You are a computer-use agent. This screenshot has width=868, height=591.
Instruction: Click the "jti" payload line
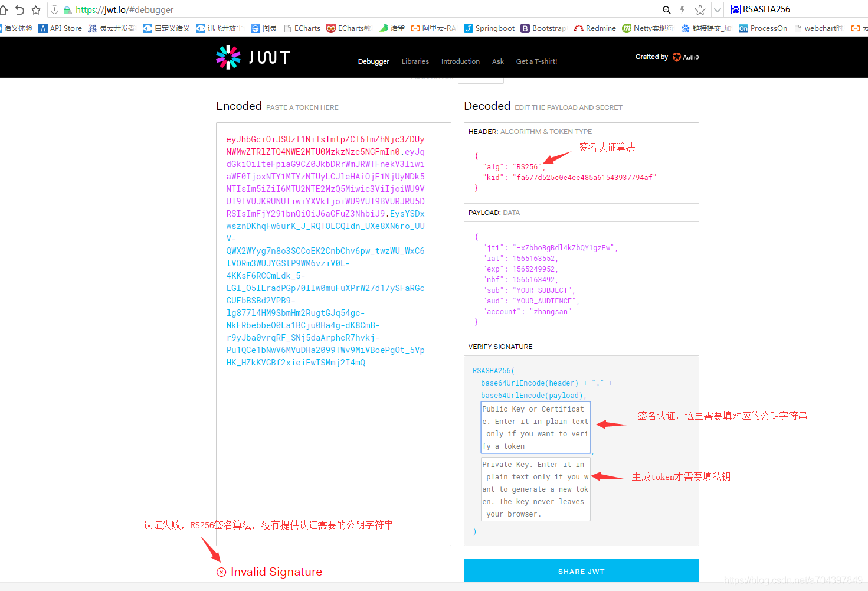click(x=550, y=248)
